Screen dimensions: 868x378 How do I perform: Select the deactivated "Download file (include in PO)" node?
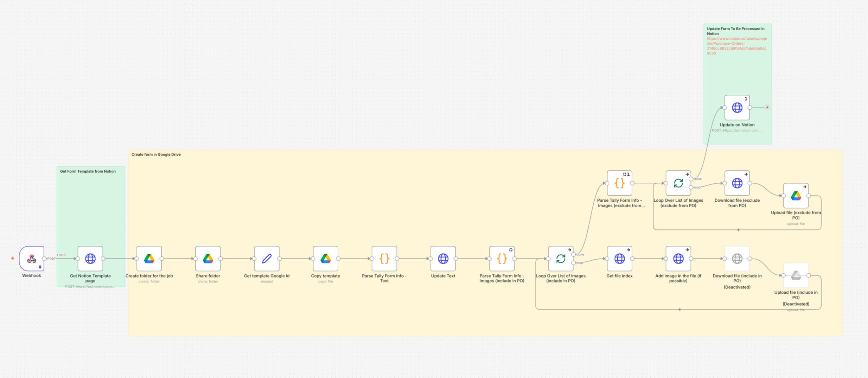click(x=736, y=259)
